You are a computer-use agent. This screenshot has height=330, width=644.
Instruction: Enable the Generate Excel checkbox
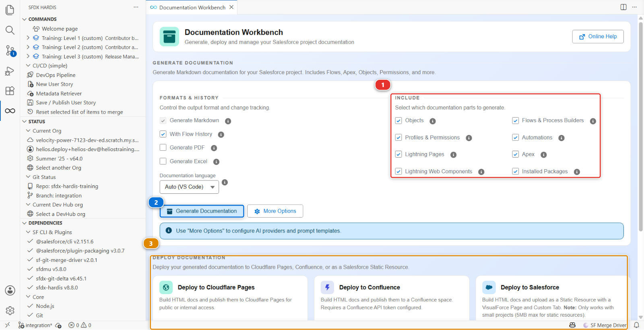pyautogui.click(x=163, y=161)
